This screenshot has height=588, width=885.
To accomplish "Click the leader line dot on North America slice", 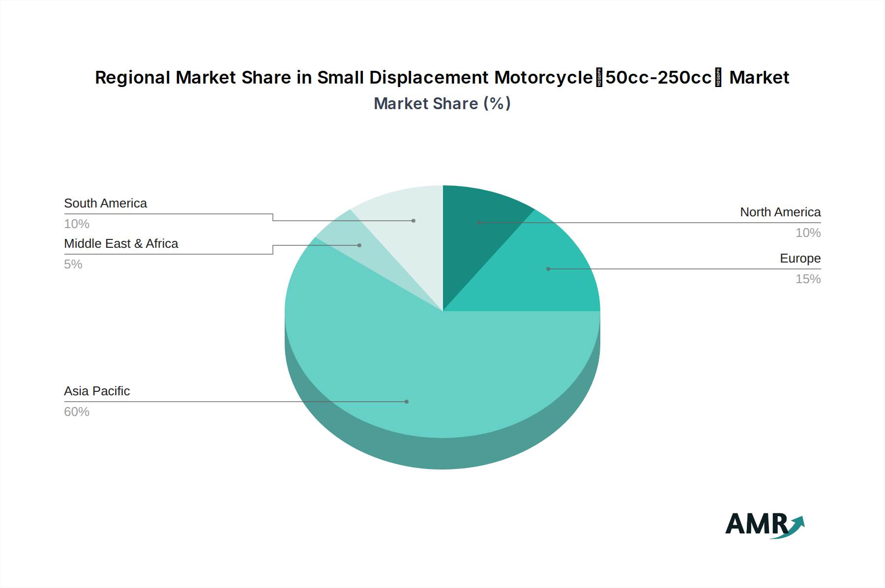I will [x=479, y=224].
